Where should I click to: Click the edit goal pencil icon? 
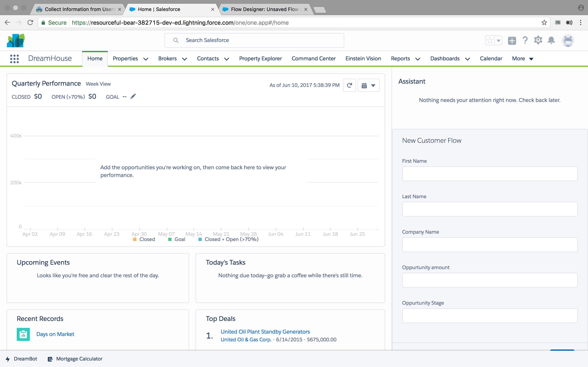[133, 96]
